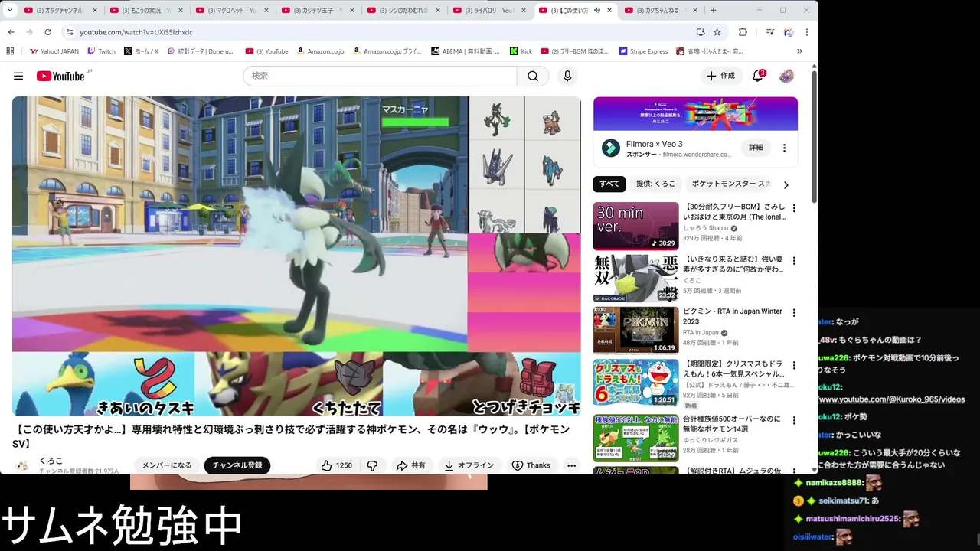Select the ポケットモンスター filter chip
Viewport: 980px width, 551px height.
click(x=731, y=184)
